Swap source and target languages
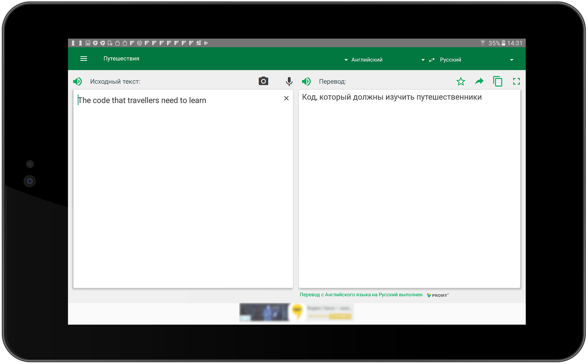The image size is (588, 364). point(432,60)
